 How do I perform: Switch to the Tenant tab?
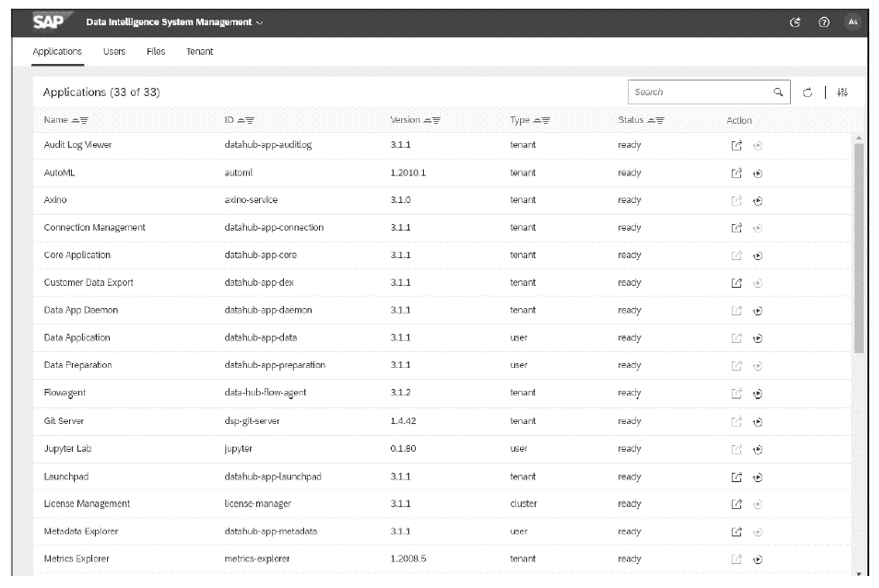point(199,52)
